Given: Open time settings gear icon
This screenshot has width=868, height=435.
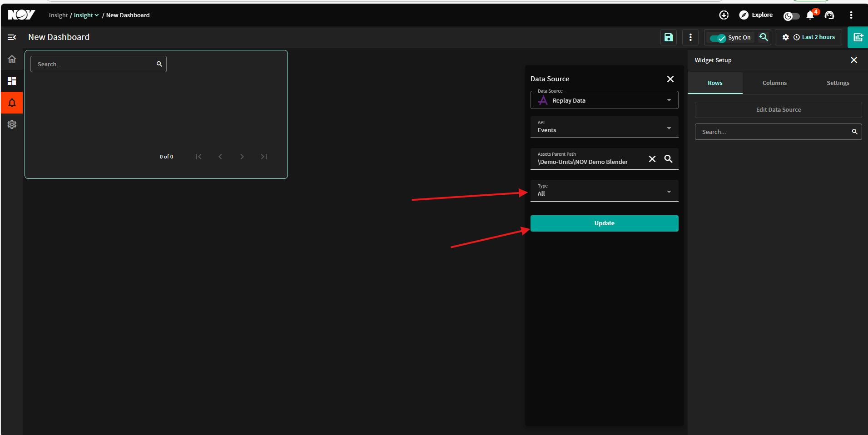Looking at the screenshot, I should 786,37.
